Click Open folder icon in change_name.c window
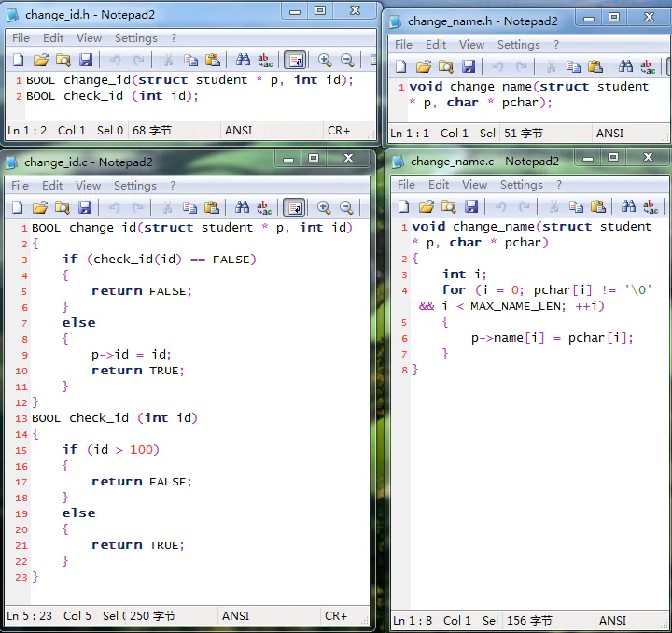Viewport: 672px width, 633px height. coord(427,206)
